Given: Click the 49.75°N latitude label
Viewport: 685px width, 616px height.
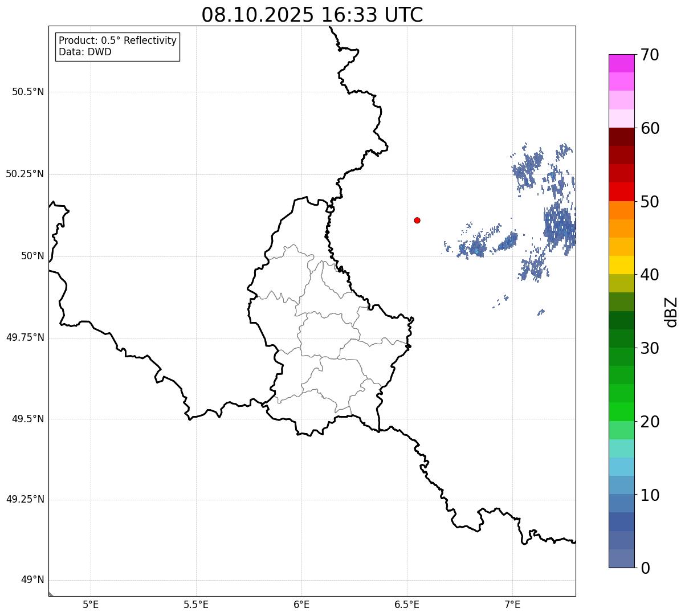Looking at the screenshot, I should click(25, 337).
